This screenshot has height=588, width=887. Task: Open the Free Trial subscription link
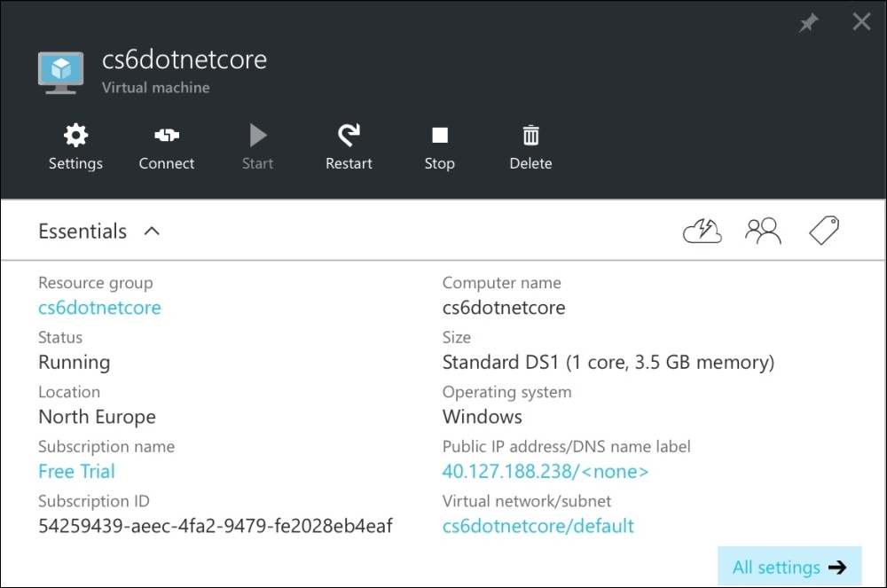(76, 472)
